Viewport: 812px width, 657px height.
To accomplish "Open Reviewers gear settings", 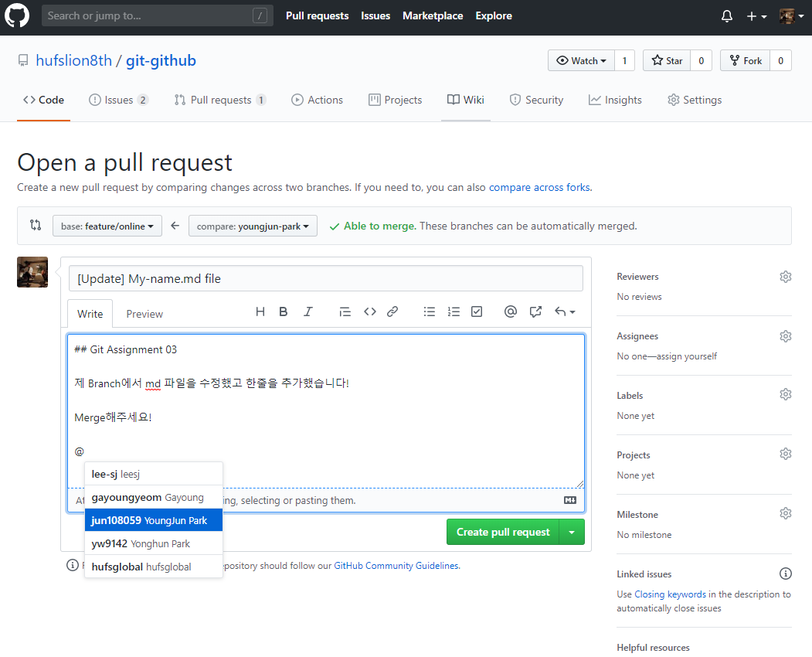I will coord(785,276).
